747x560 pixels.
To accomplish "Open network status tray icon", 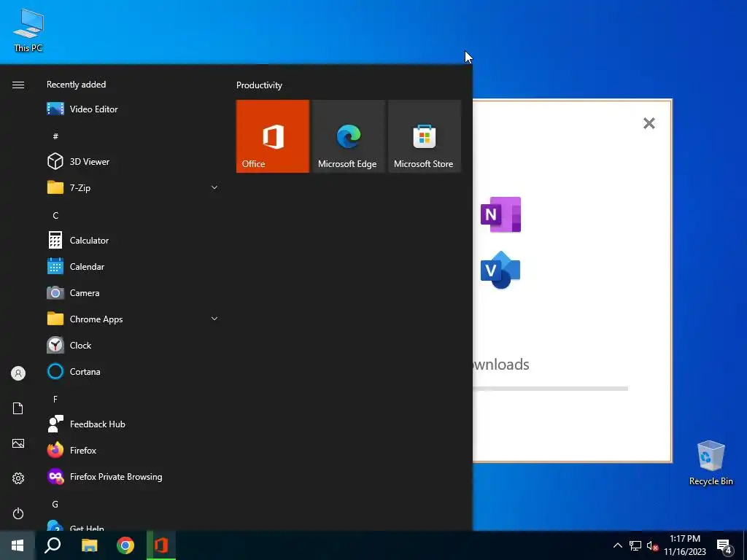I will tap(635, 545).
